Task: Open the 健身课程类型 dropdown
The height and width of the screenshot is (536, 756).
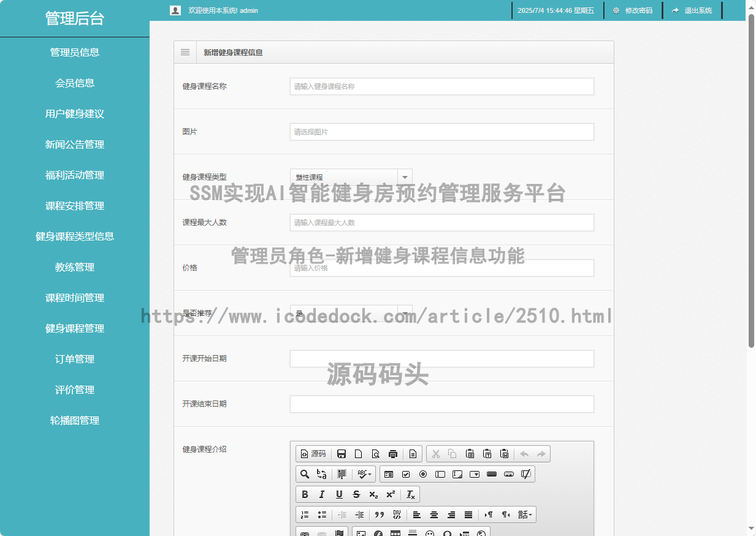Action: (x=351, y=177)
